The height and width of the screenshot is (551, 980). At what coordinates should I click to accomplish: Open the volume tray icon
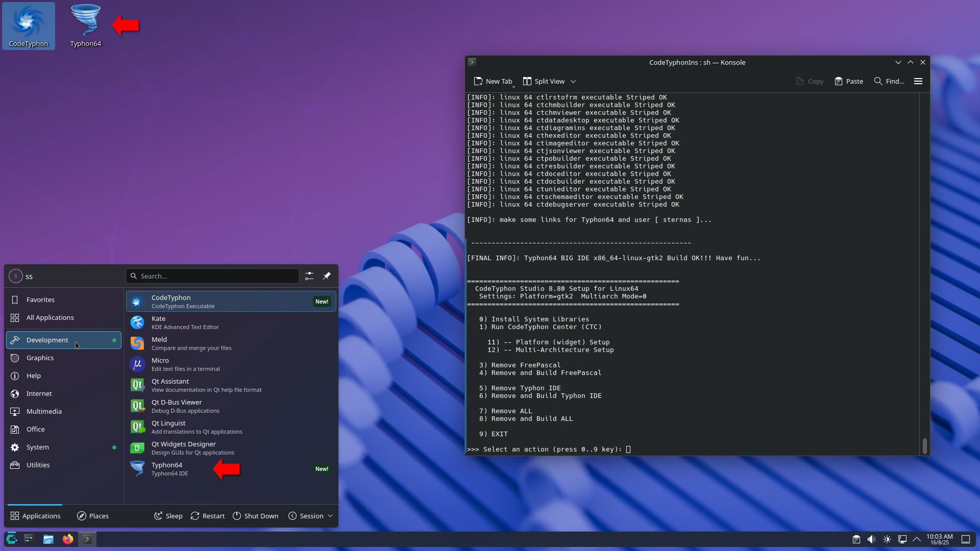pyautogui.click(x=872, y=539)
